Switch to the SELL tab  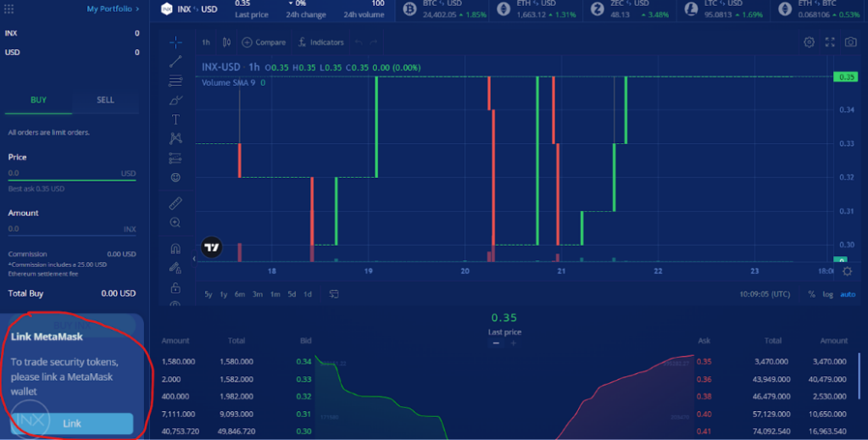tap(105, 100)
